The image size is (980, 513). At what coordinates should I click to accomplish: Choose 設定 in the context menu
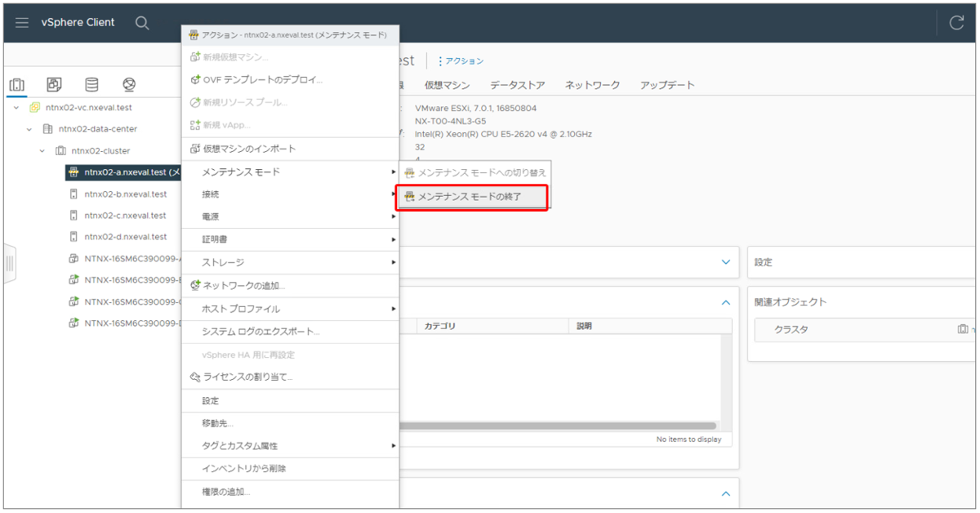[290, 400]
